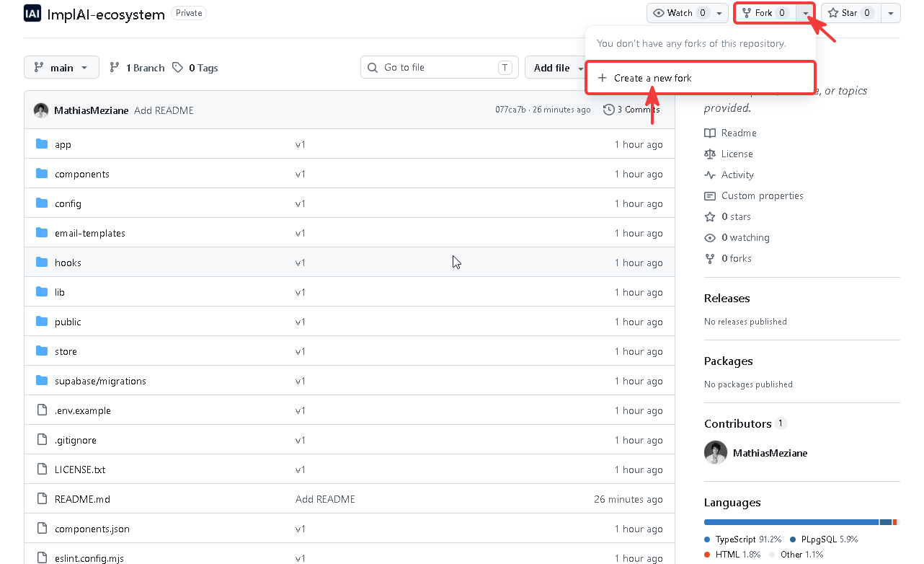
Task: Focus the Go to file search field
Action: 440,68
